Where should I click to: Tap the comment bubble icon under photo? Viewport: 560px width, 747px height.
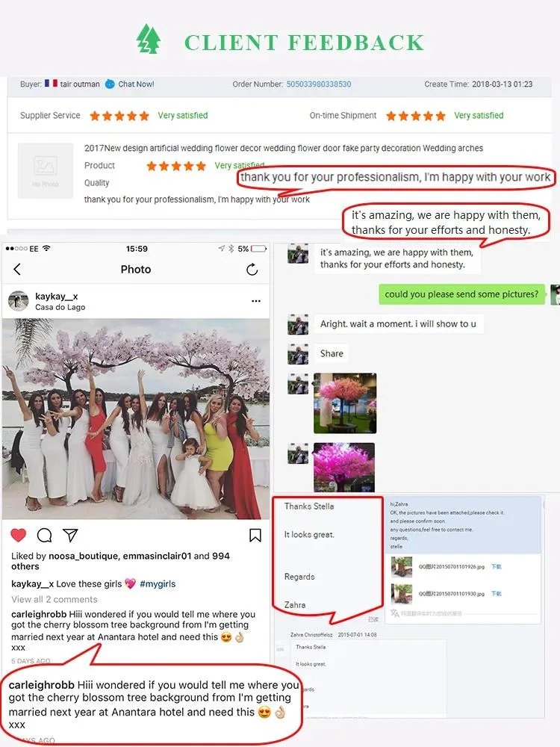[x=44, y=535]
